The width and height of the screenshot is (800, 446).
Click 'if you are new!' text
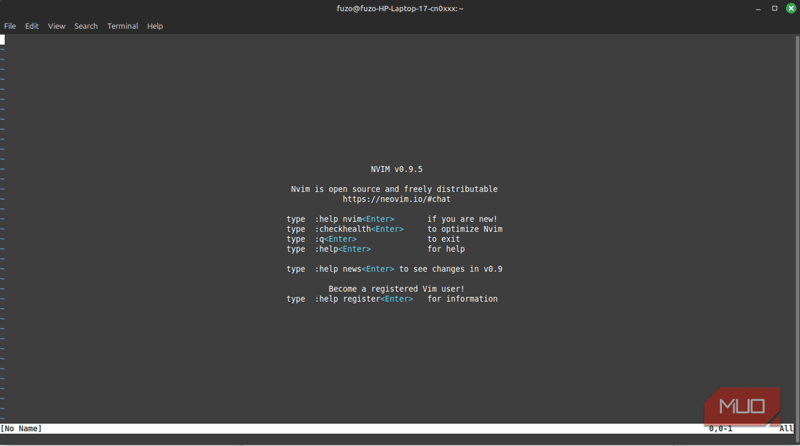pyautogui.click(x=462, y=219)
